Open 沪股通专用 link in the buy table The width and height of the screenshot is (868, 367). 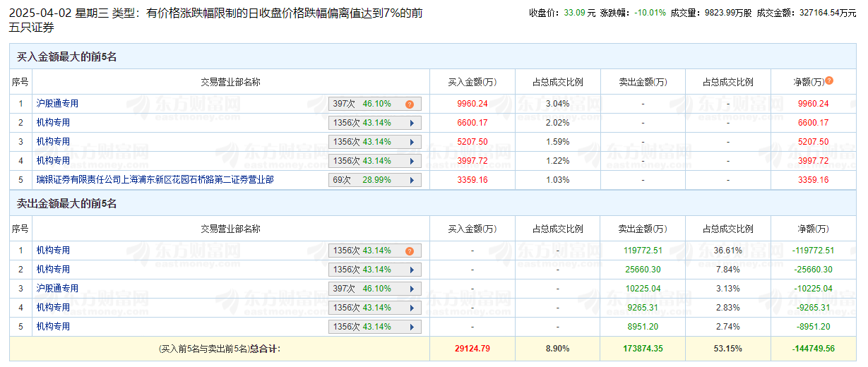coord(57,104)
